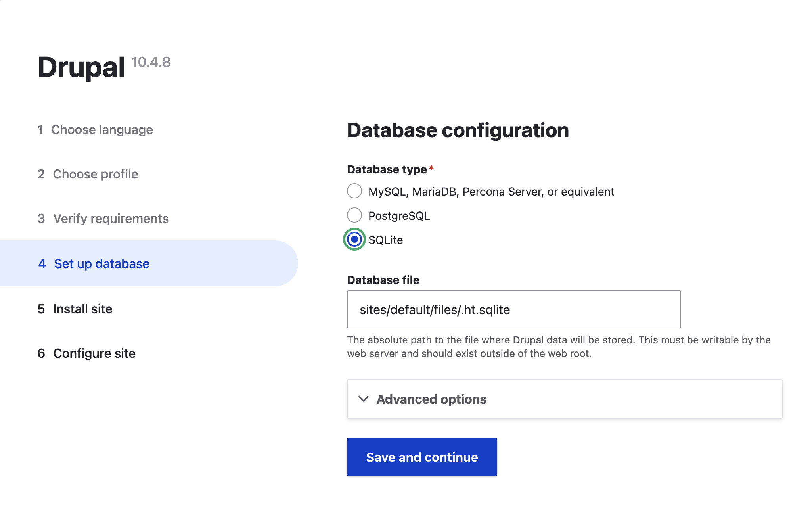The width and height of the screenshot is (812, 518).
Task: Click the Set up database step
Action: (149, 263)
